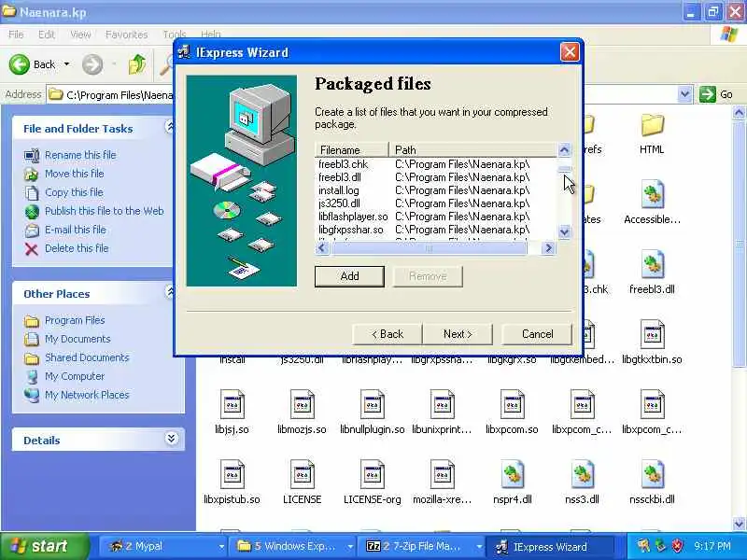This screenshot has height=560, width=747.
Task: Select nss3.dll file icon
Action: [x=582, y=474]
